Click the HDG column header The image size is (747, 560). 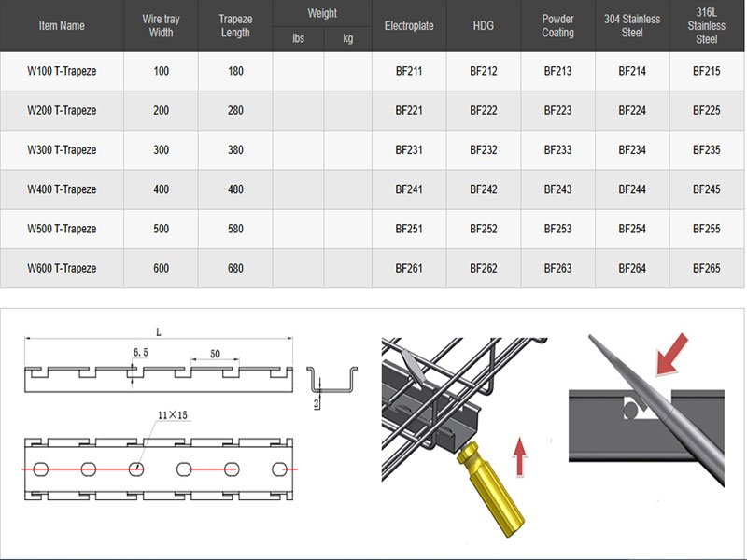click(484, 26)
